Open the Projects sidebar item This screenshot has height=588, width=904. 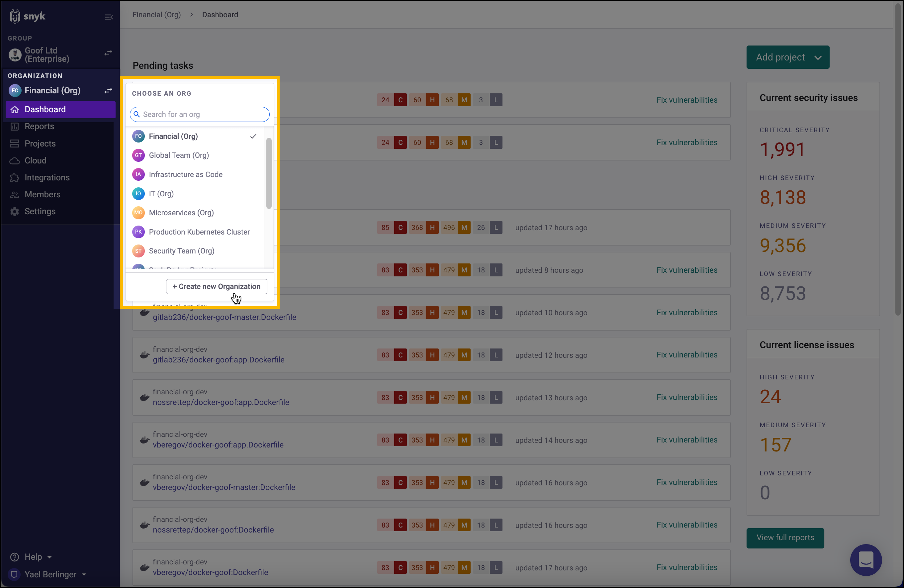click(x=40, y=144)
